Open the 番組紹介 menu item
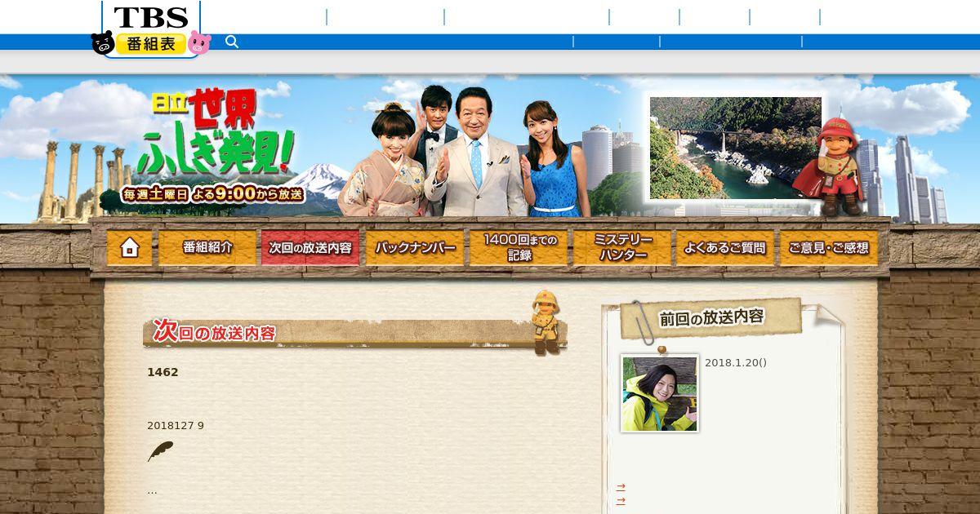980x514 pixels. [x=207, y=247]
